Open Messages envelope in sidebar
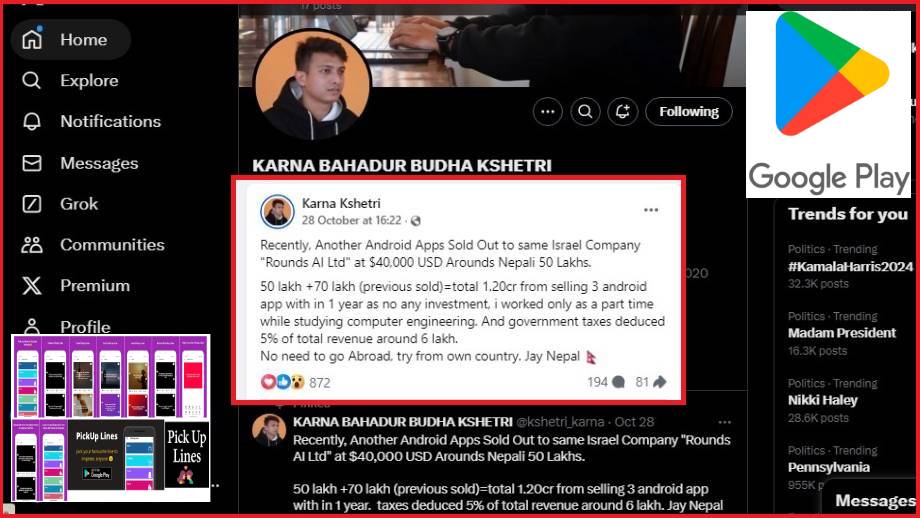The image size is (920, 518). point(32,163)
